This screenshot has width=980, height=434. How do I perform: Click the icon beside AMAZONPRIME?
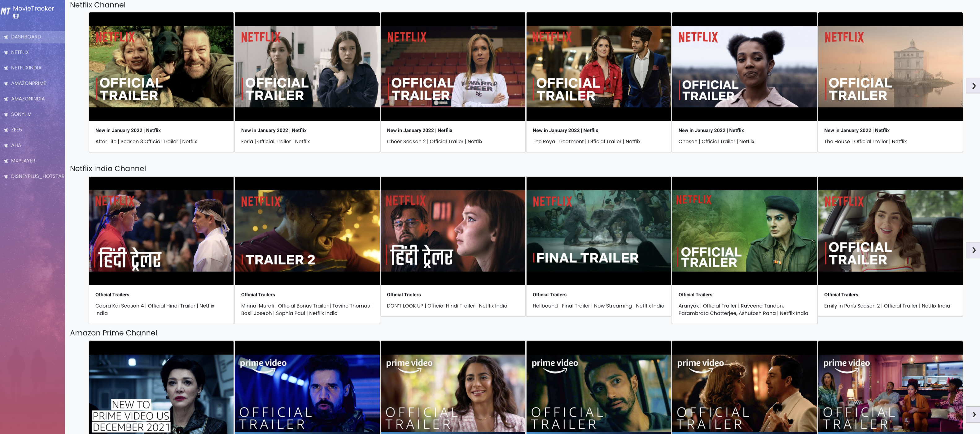tap(6, 83)
